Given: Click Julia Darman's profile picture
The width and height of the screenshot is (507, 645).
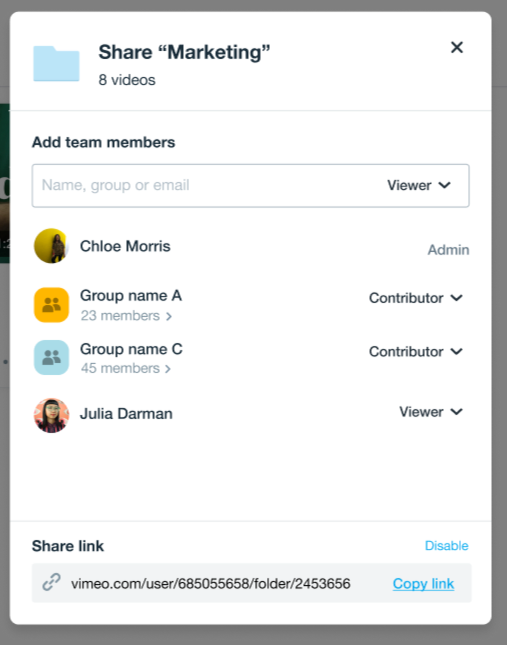Looking at the screenshot, I should pos(51,415).
